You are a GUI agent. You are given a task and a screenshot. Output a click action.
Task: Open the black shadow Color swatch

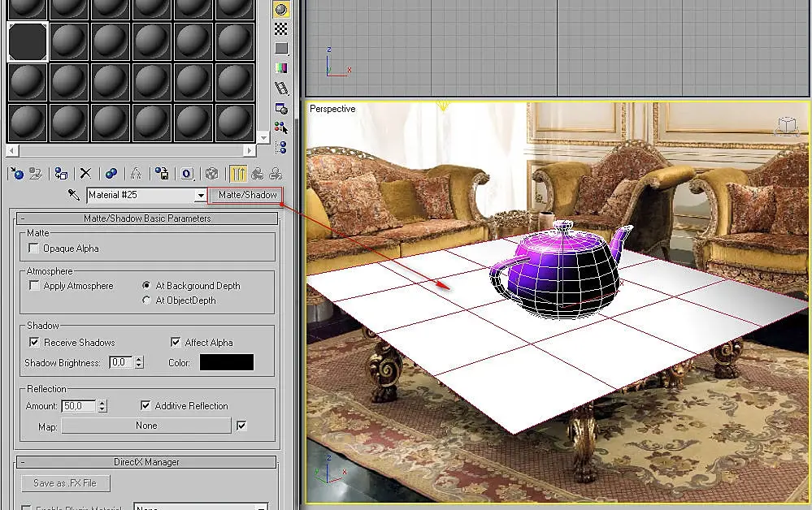pos(227,362)
